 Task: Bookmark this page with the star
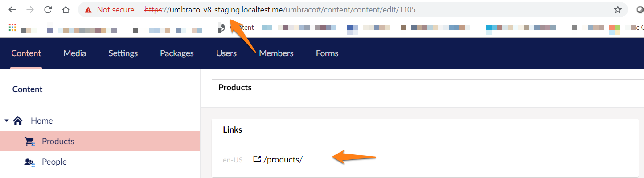[x=618, y=10]
